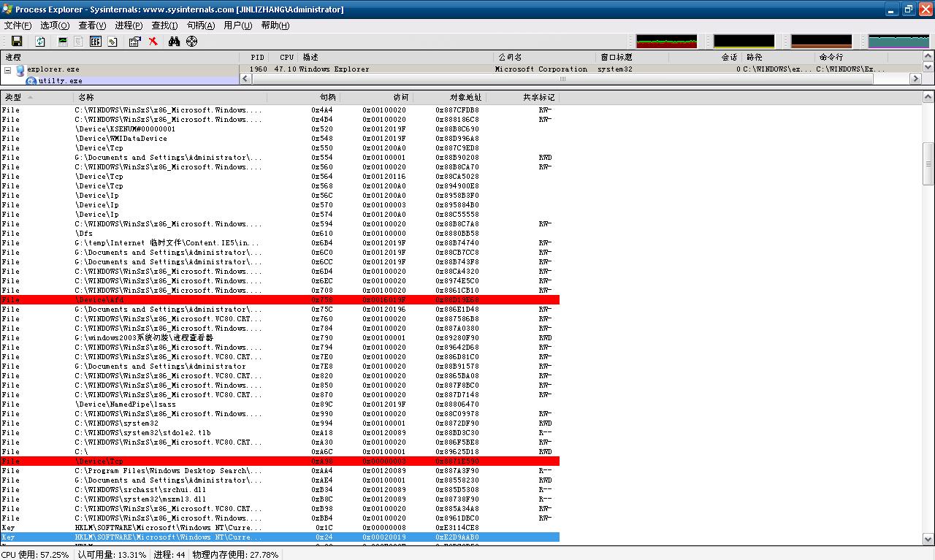The image size is (935, 560).
Task: Select the utilty.exe process row
Action: pos(120,81)
